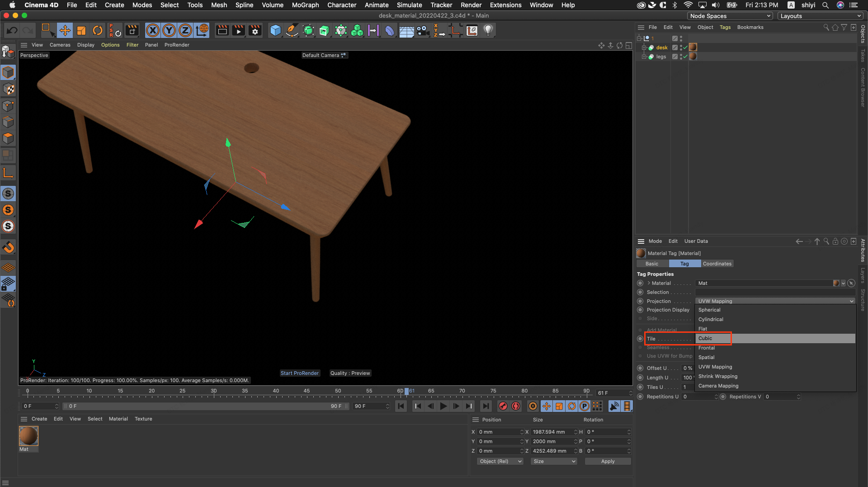Click Record Active Objects button
868x487 pixels.
[x=503, y=406]
